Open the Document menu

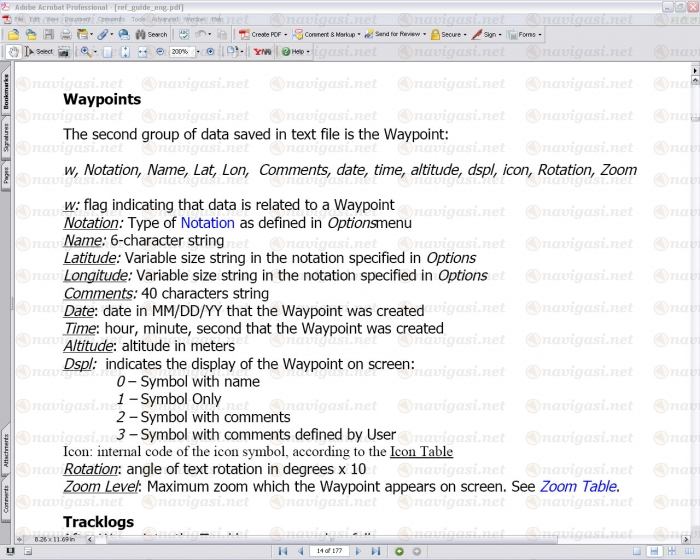[76, 19]
